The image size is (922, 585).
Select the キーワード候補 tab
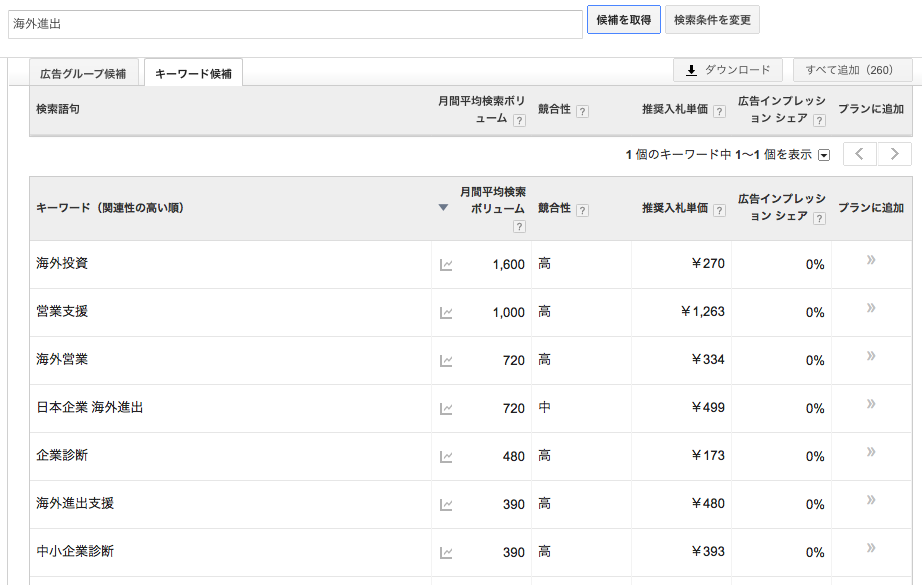coord(193,73)
